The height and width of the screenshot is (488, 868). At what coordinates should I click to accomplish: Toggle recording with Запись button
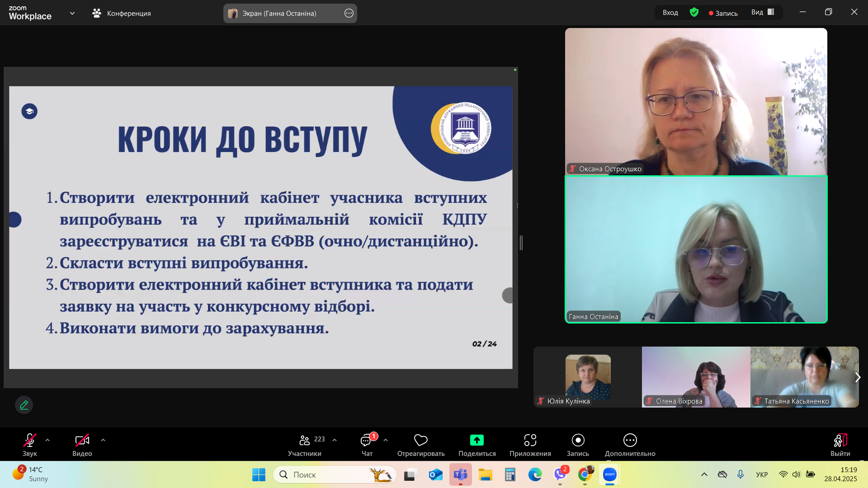[578, 440]
